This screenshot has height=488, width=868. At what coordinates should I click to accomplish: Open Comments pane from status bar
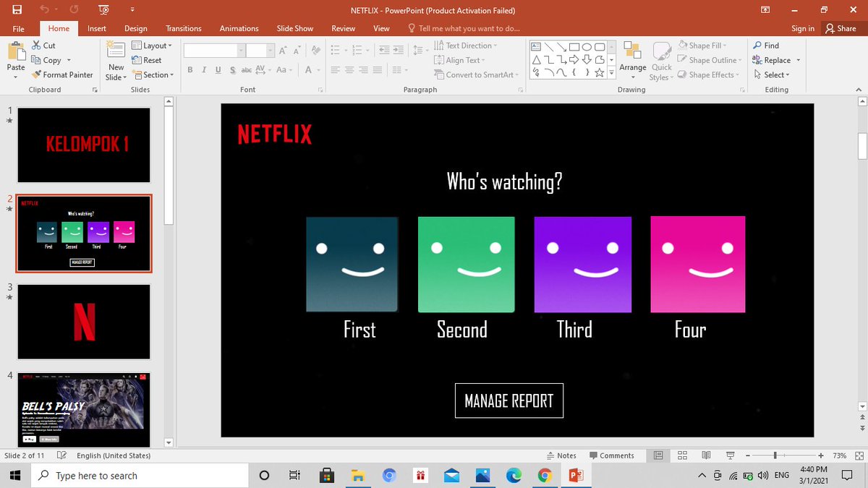click(x=611, y=455)
